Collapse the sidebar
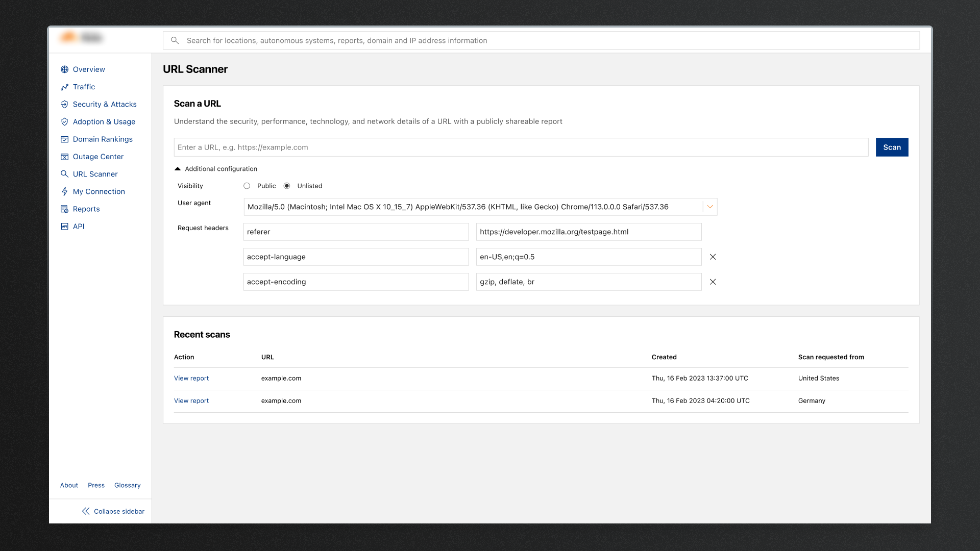The width and height of the screenshot is (980, 551). [x=113, y=511]
